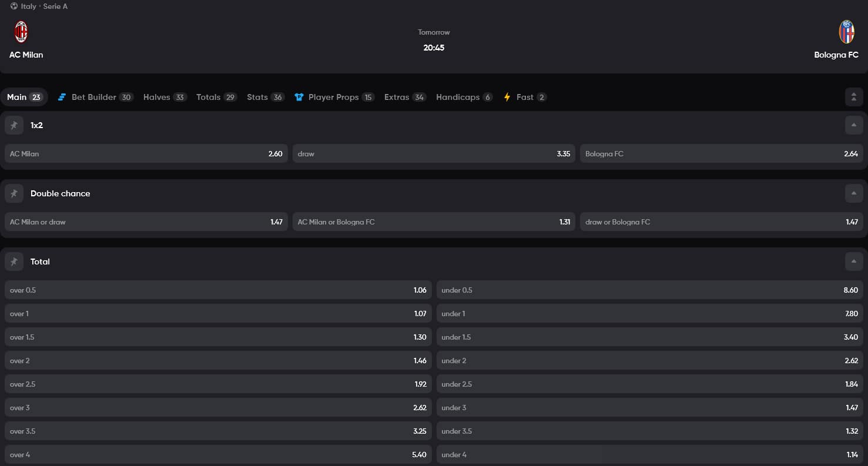The image size is (868, 466).
Task: Choose over 4 at 5.40
Action: (218, 455)
